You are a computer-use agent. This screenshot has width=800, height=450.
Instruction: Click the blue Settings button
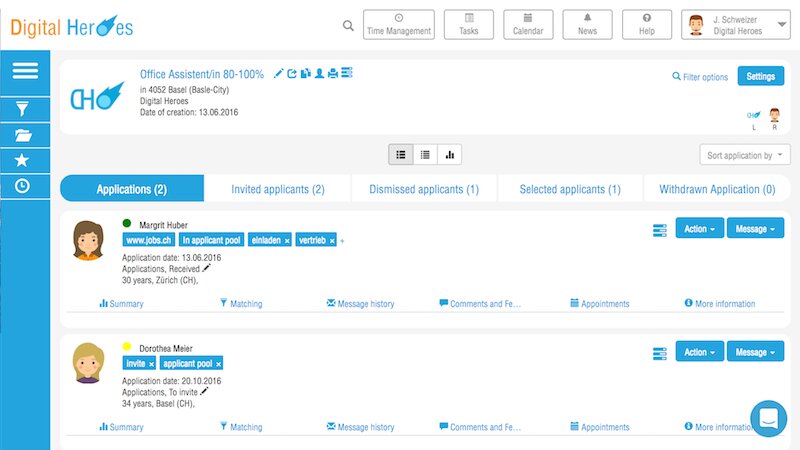760,76
